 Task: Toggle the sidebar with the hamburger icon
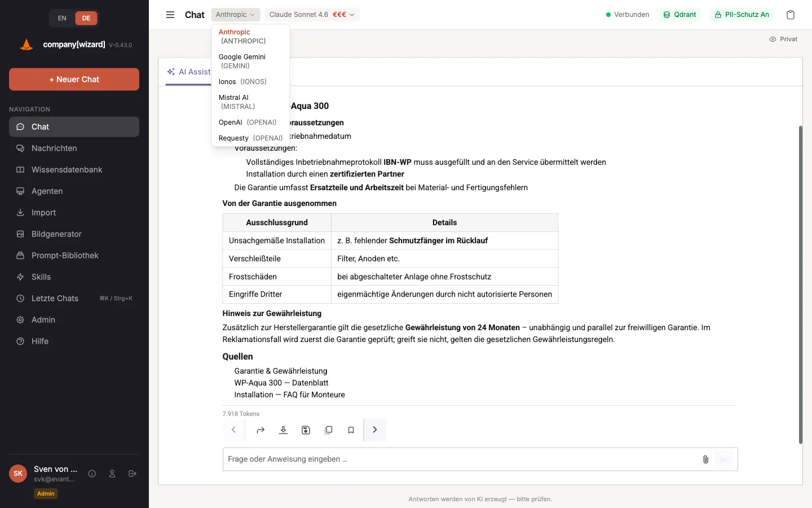point(170,15)
